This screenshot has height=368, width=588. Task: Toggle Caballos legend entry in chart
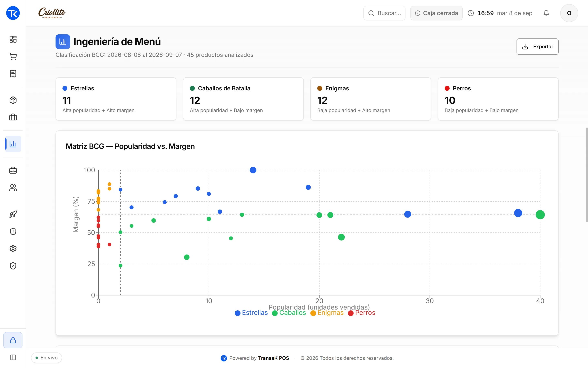[289, 313]
